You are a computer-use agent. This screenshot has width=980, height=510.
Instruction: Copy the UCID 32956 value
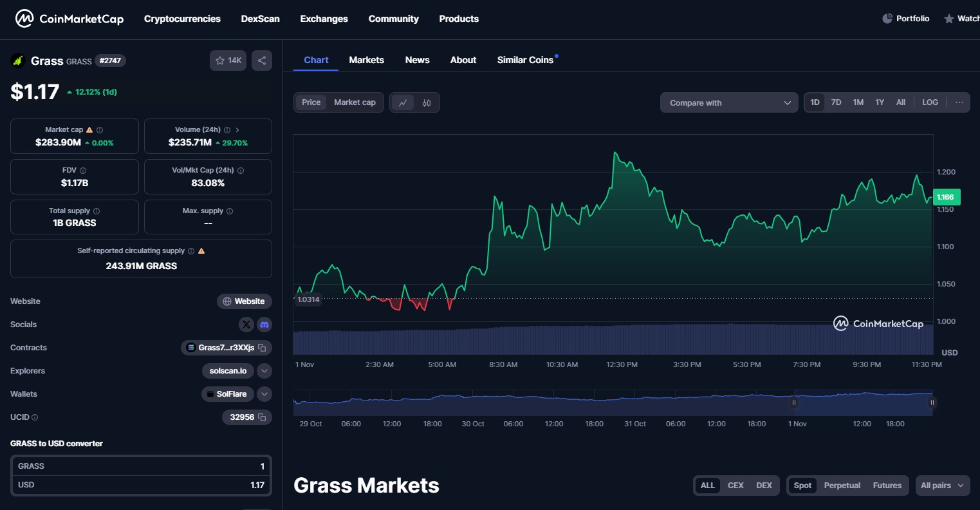pos(262,417)
